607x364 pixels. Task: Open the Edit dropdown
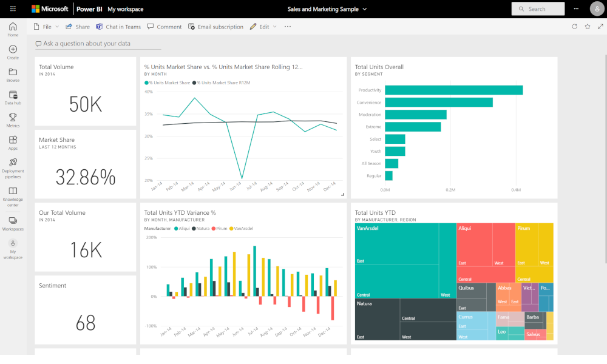point(263,27)
